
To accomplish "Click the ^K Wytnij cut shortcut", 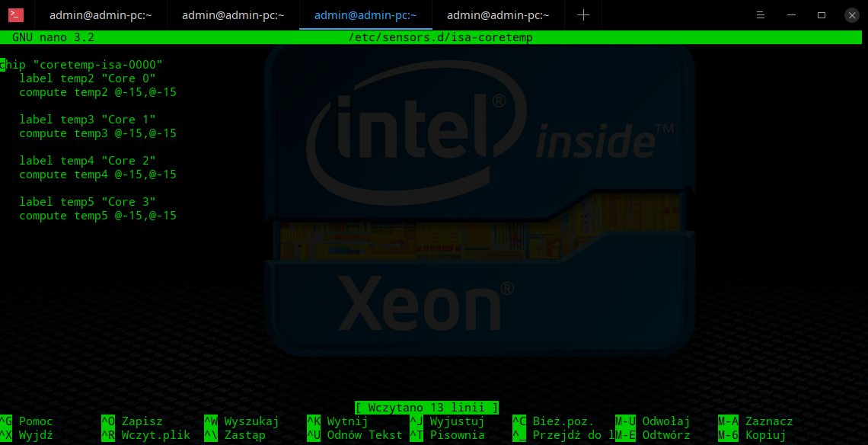I will click(337, 421).
